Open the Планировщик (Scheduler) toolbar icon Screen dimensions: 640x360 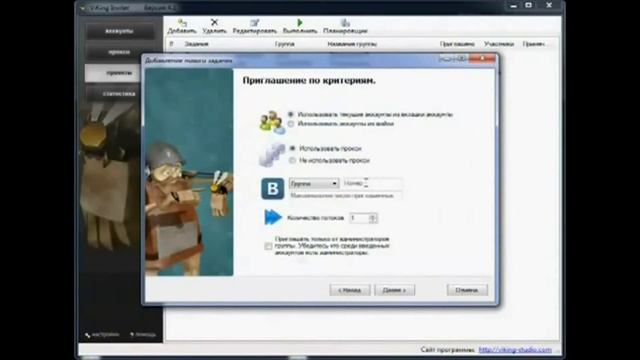click(x=345, y=22)
